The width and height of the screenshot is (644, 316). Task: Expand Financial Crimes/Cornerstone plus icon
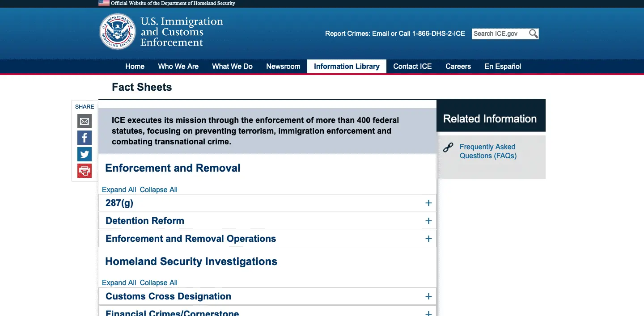coord(428,313)
